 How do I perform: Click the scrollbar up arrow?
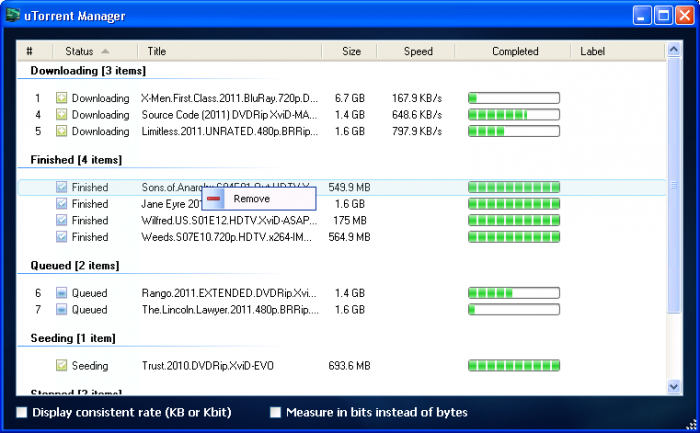(674, 49)
